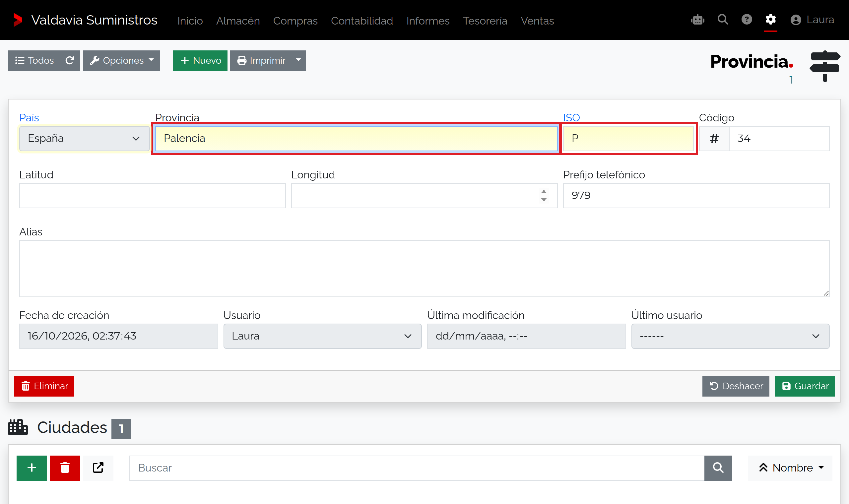Open the Almacén menu
The image size is (849, 504).
coord(238,21)
